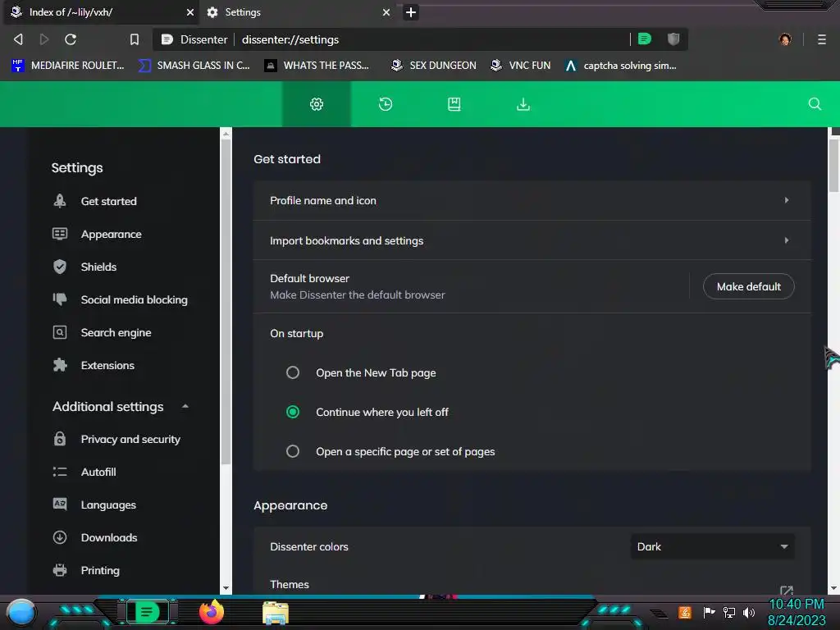Open the Shields icon in address bar
This screenshot has width=840, height=630.
click(x=673, y=39)
